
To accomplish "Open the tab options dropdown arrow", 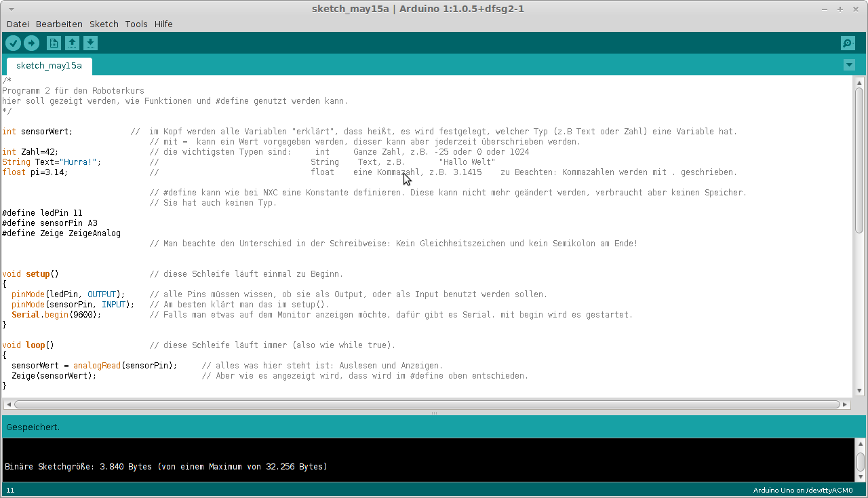I will [849, 65].
